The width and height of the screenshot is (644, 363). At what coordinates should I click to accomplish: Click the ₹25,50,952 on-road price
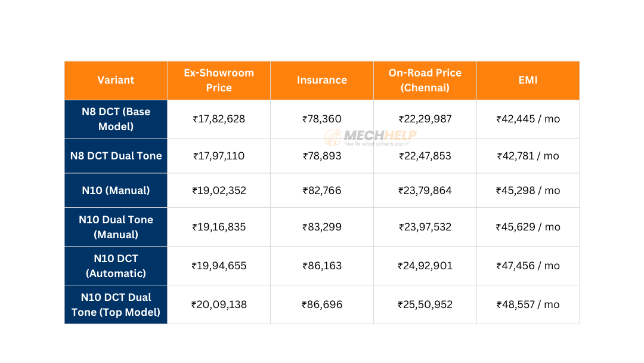click(425, 304)
